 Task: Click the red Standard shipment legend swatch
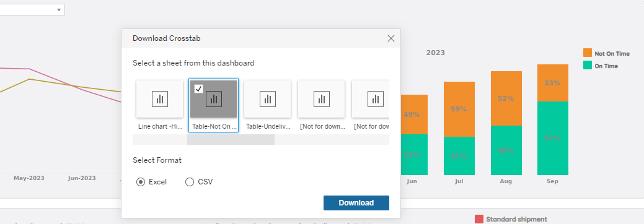479,219
